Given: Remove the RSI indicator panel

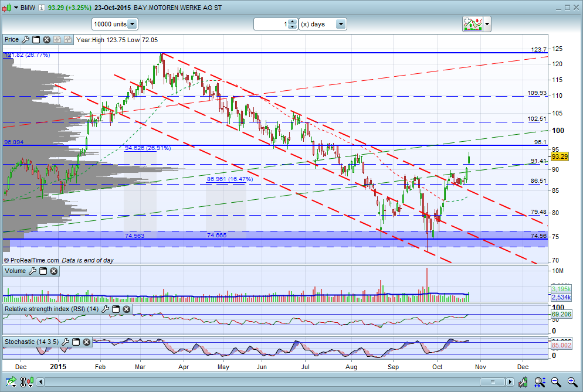Looking at the screenshot, I should click(x=127, y=309).
